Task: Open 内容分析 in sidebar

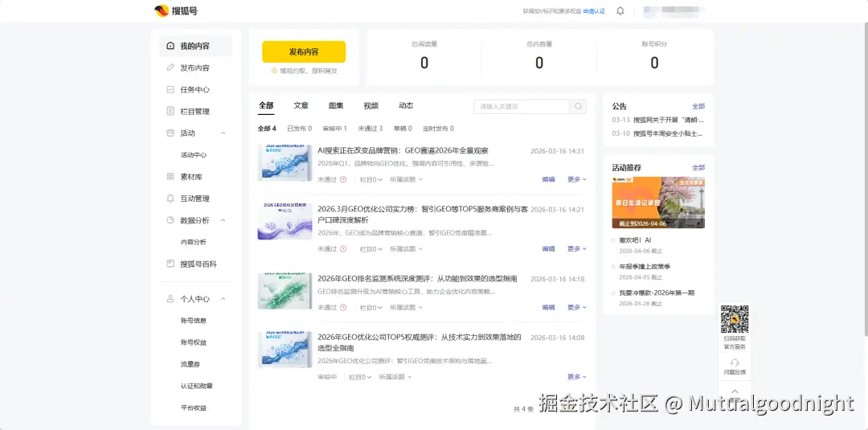Action: pos(193,243)
